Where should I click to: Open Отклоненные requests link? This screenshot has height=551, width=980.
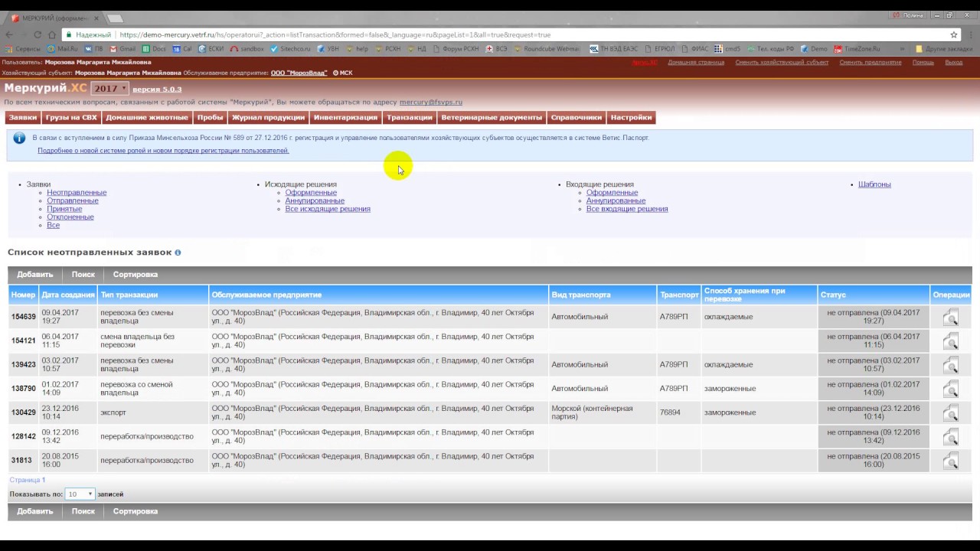point(70,217)
